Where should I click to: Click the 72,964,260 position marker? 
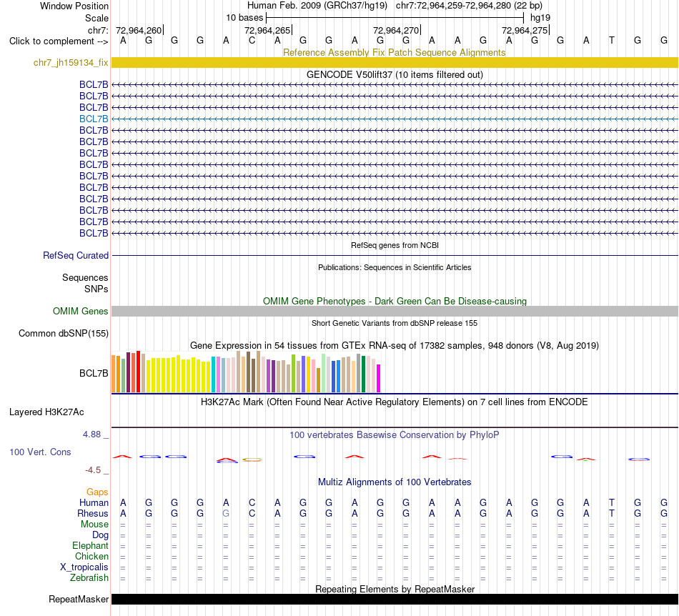pyautogui.click(x=139, y=30)
